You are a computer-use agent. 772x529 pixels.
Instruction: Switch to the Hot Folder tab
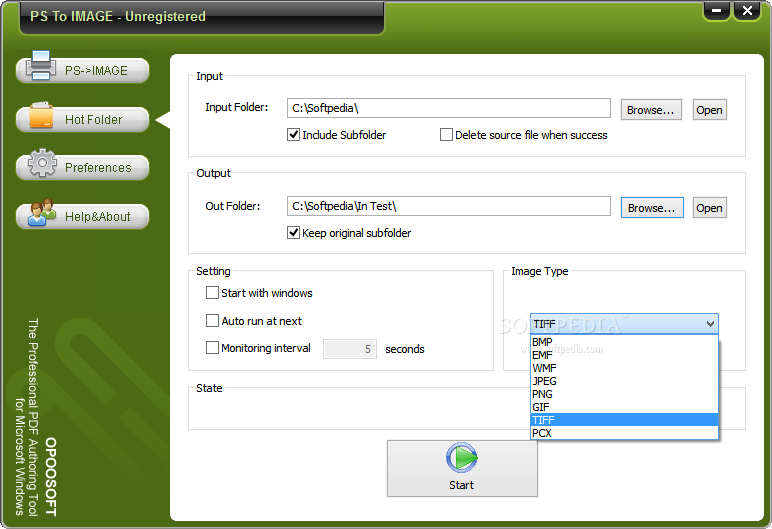pyautogui.click(x=83, y=119)
